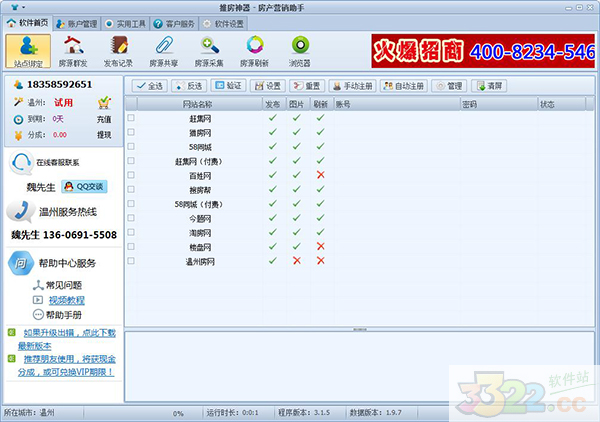Check the 搜房网 row checkbox
Screen dimensions: 600x422
tap(131, 132)
